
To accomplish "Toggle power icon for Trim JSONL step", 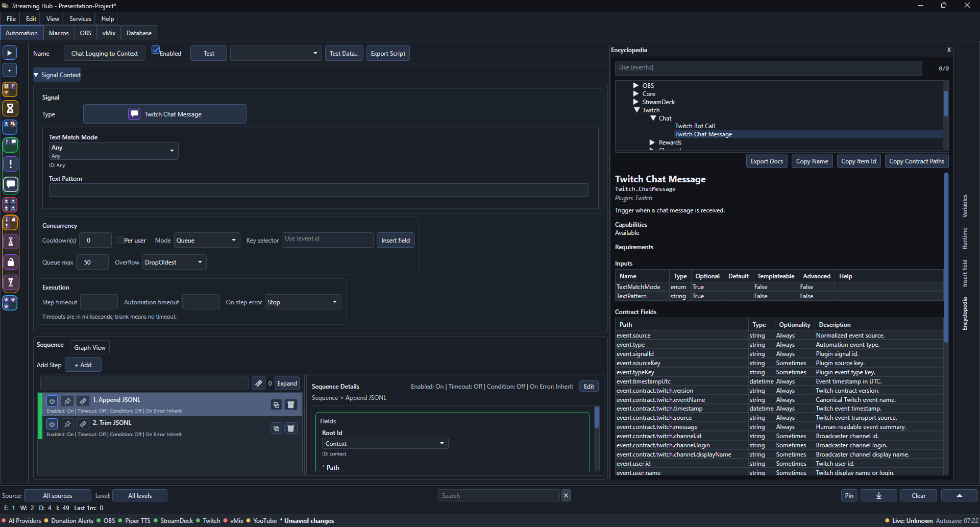I will [x=52, y=424].
